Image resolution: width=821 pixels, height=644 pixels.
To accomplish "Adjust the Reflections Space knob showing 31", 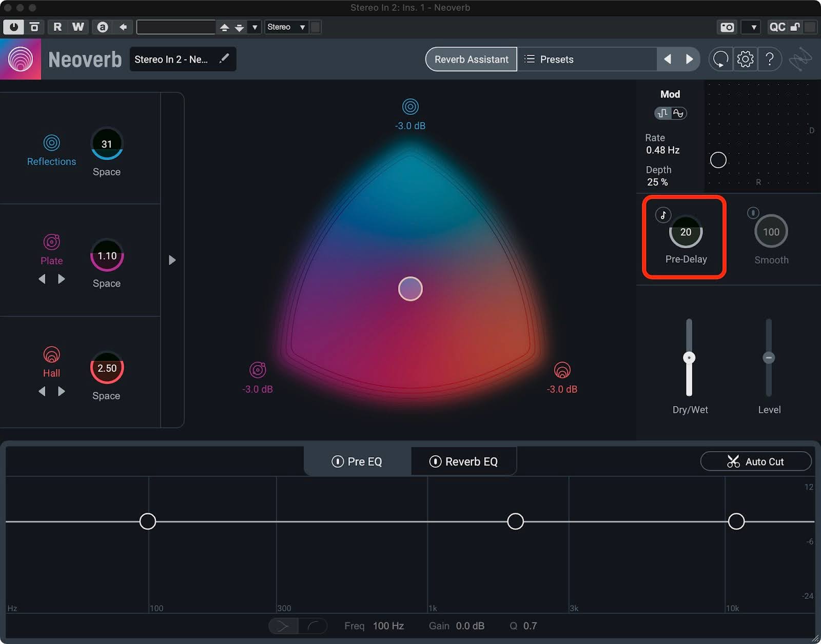I will (x=107, y=144).
